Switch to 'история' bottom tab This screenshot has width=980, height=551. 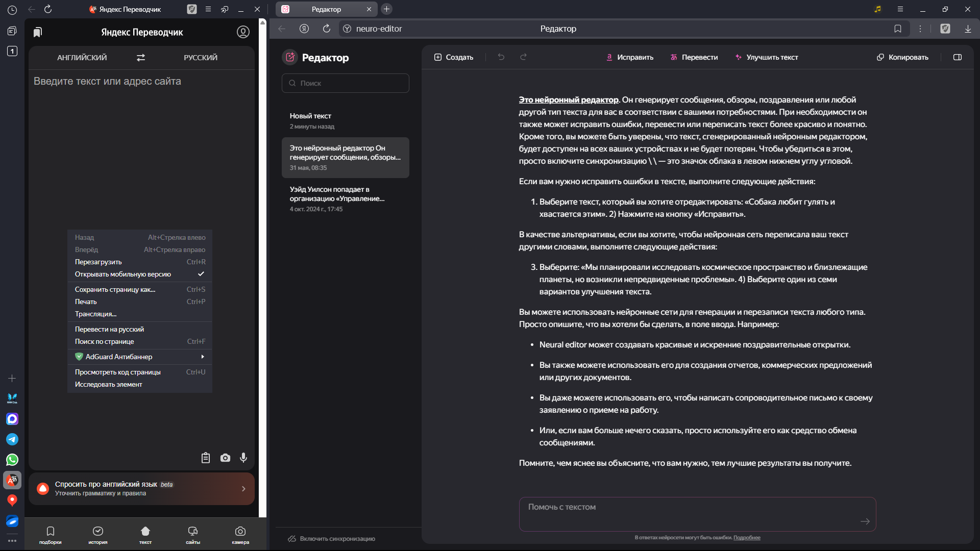(98, 535)
